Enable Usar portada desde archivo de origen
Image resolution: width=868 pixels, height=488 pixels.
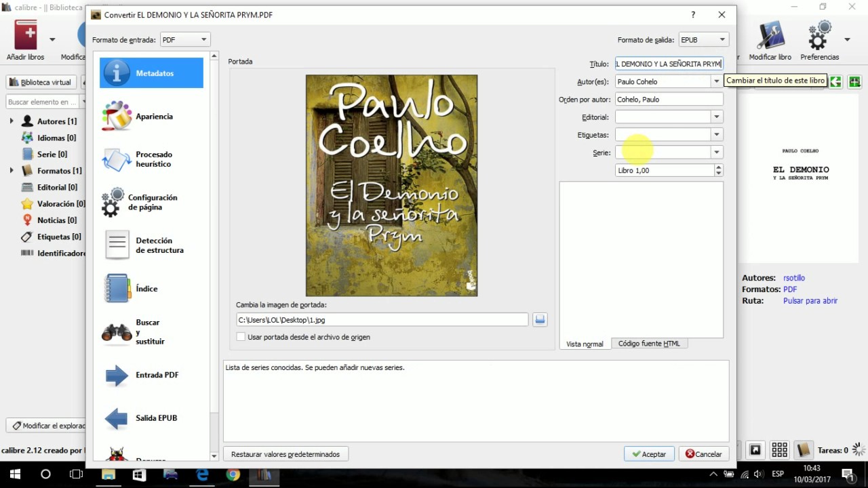(x=241, y=337)
